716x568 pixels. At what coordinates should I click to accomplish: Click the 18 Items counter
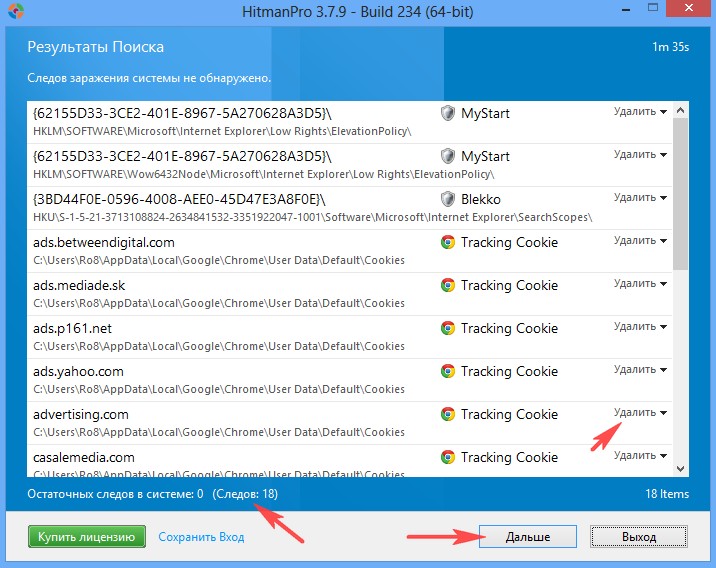[667, 494]
